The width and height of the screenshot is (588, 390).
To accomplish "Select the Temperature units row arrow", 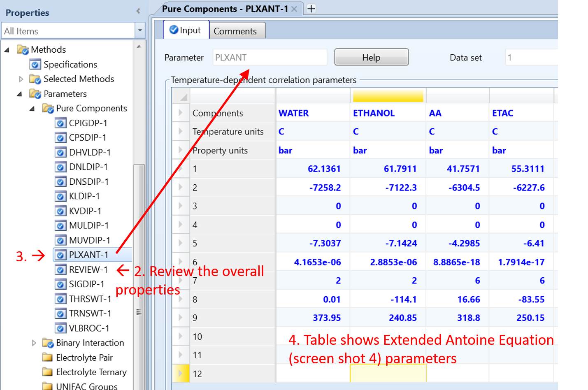I will (x=180, y=131).
